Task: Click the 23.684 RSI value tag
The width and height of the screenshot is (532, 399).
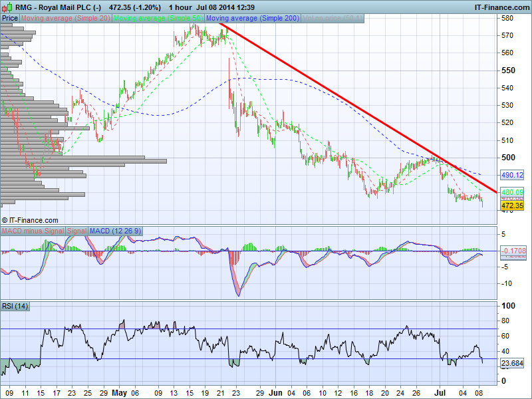Action: 513,363
